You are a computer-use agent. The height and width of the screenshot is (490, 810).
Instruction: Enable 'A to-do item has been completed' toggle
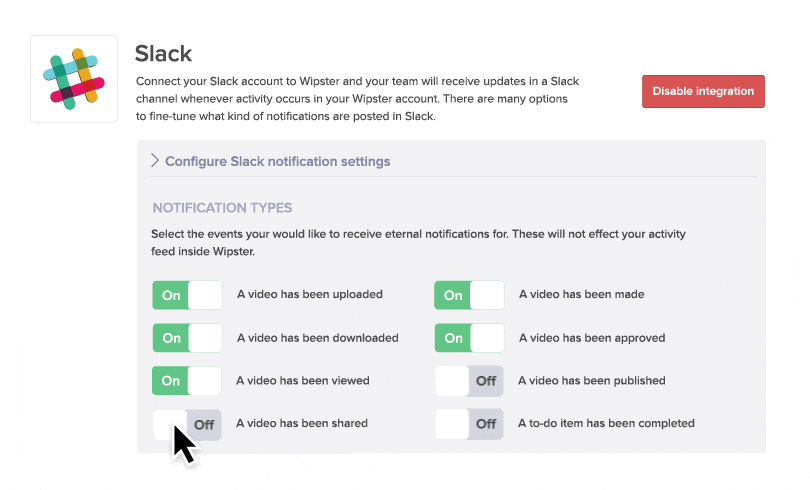pyautogui.click(x=469, y=424)
